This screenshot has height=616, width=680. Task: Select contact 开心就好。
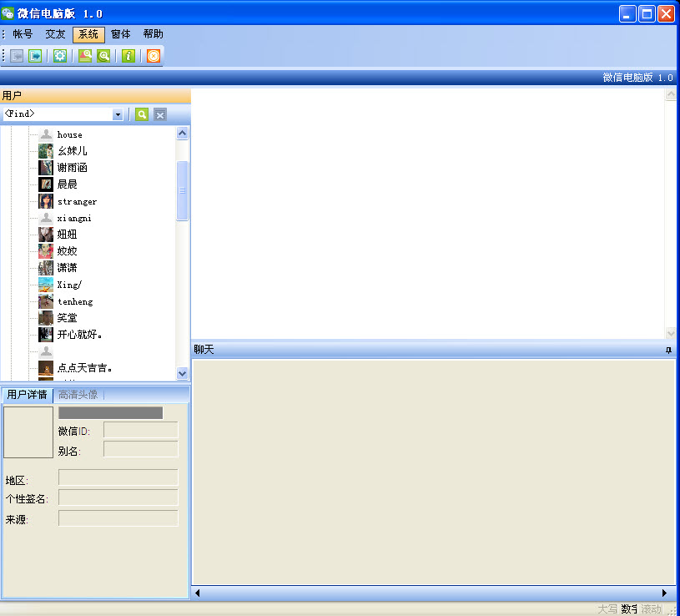(x=80, y=335)
